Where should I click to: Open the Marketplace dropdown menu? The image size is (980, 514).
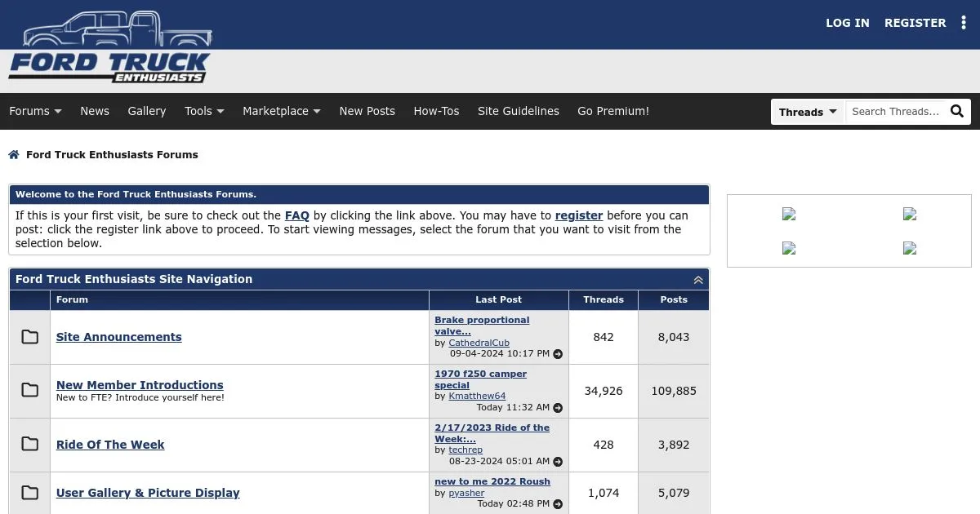(x=281, y=111)
